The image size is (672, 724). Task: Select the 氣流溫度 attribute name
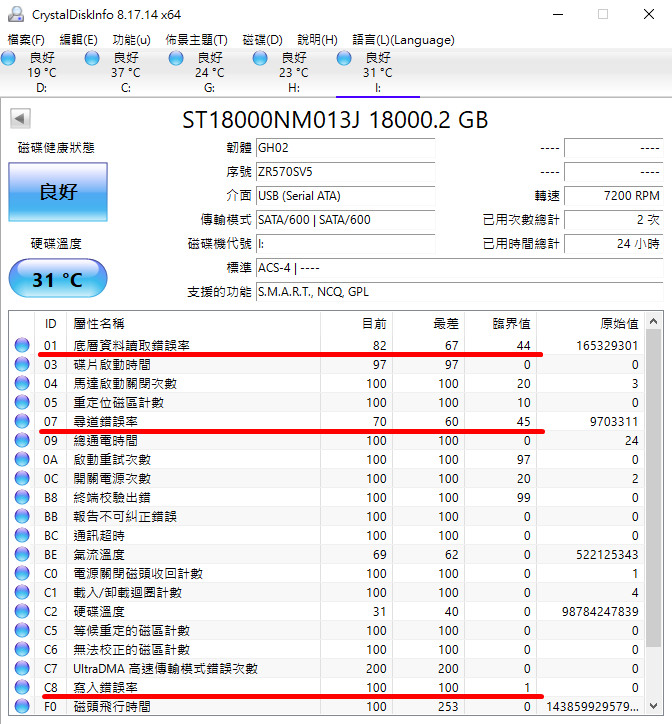[99, 554]
